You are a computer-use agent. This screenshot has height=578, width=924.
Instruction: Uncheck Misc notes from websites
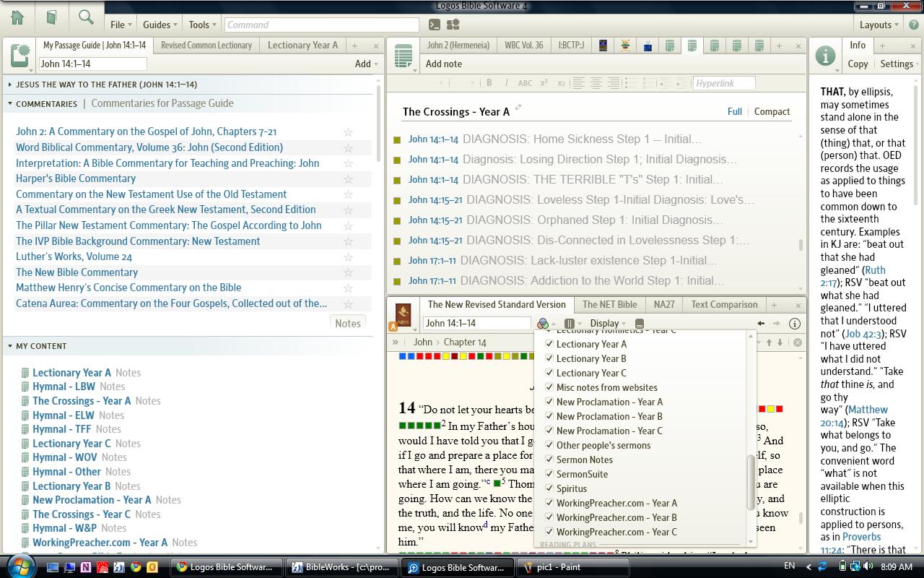(x=549, y=387)
